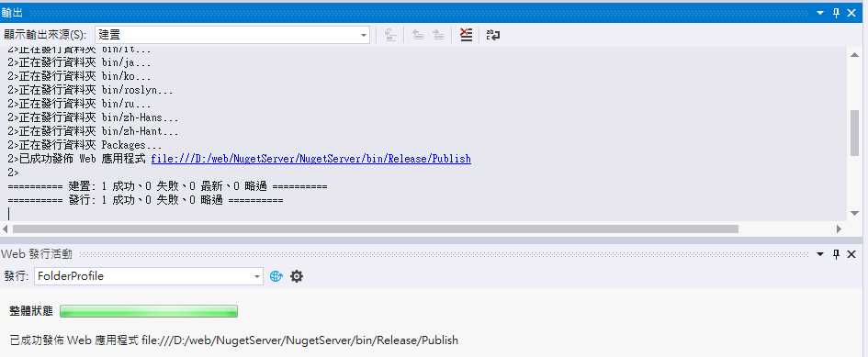Close the Web 發行活動 panel
The height and width of the screenshot is (357, 868).
point(852,253)
